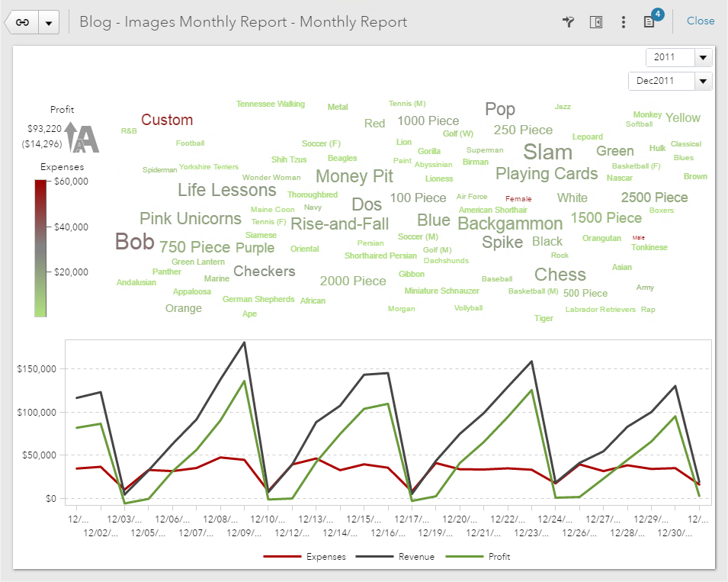Select the Backgammon word
This screenshot has width=728, height=582.
point(510,223)
